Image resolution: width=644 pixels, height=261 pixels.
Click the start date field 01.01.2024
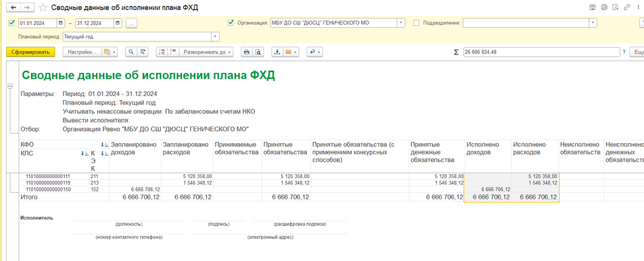pos(38,23)
